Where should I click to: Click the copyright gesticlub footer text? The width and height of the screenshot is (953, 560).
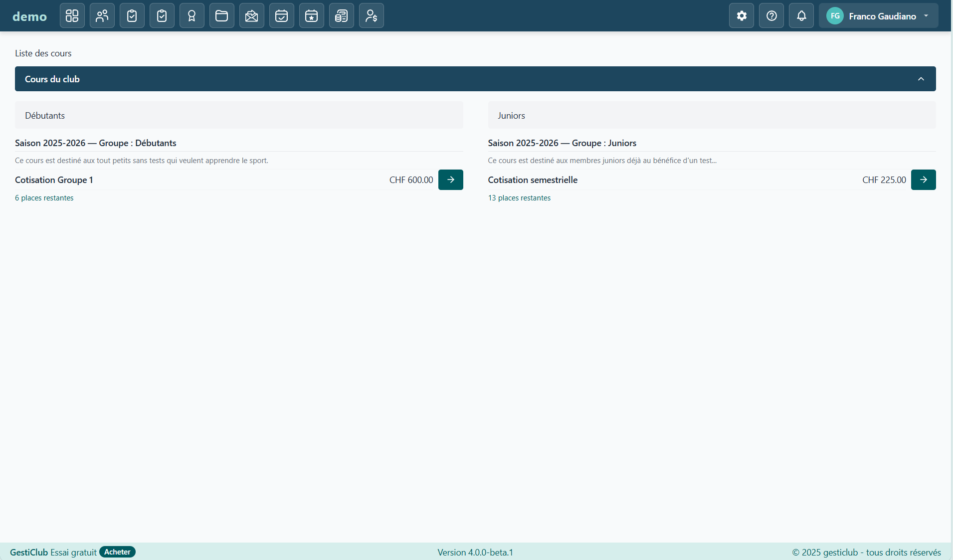867,553
